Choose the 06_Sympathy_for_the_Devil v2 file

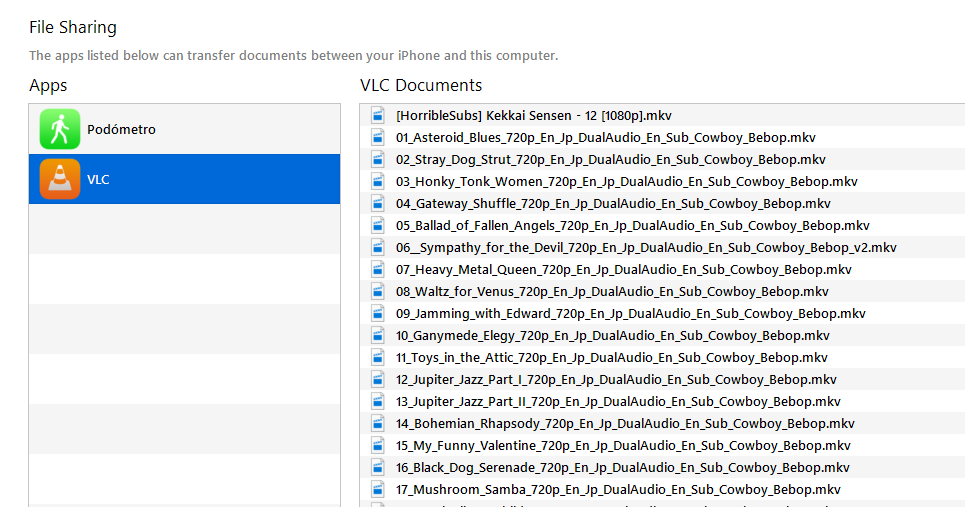pyautogui.click(x=646, y=247)
